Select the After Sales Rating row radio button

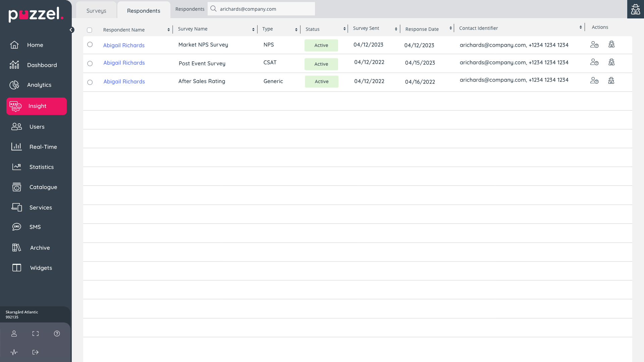pos(90,82)
